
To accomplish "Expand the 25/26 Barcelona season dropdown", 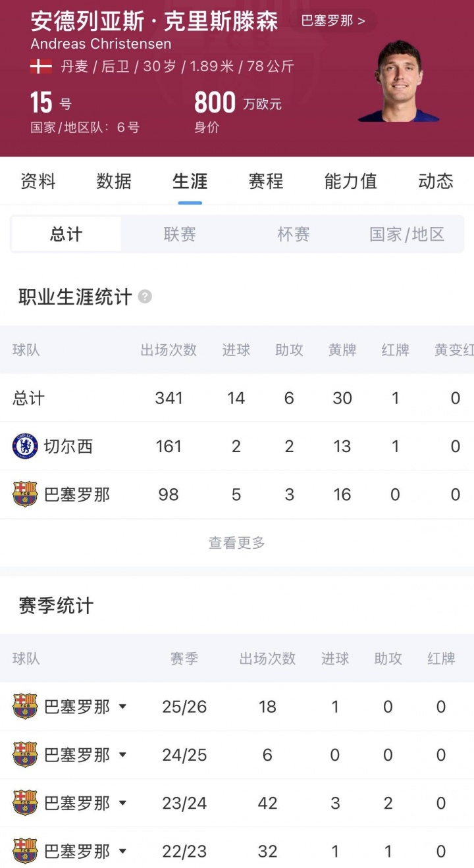I will [x=122, y=707].
